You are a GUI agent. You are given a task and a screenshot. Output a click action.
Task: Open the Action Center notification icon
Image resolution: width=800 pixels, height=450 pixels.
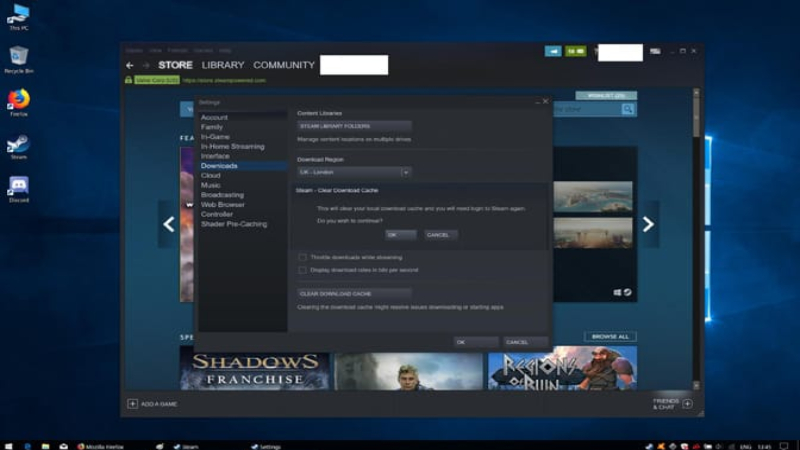(x=784, y=446)
